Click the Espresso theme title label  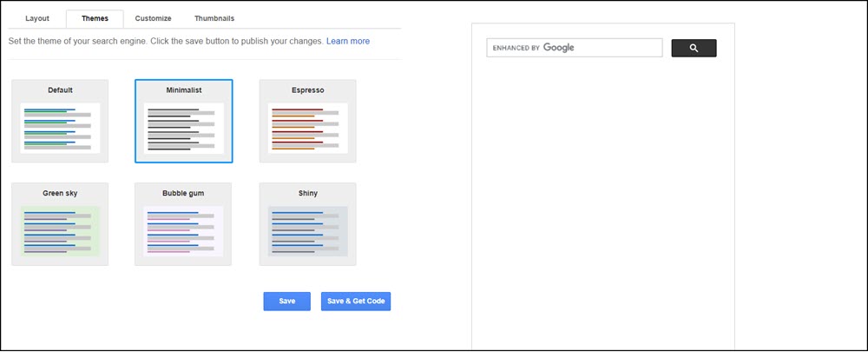pos(308,90)
